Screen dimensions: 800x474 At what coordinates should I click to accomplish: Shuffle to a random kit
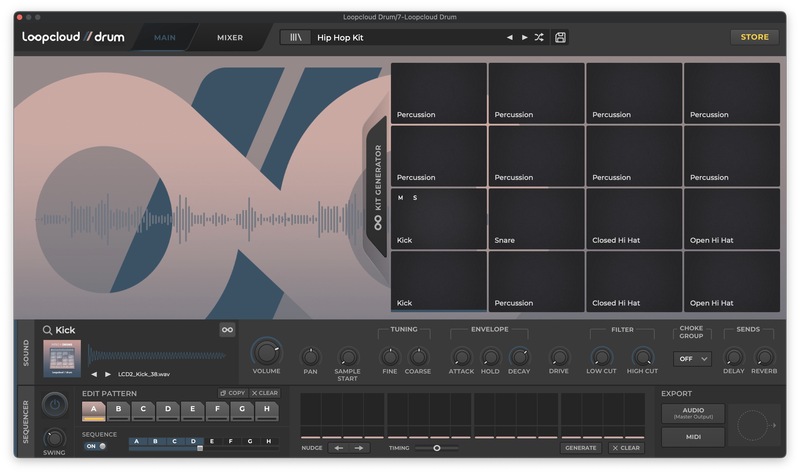tap(539, 37)
